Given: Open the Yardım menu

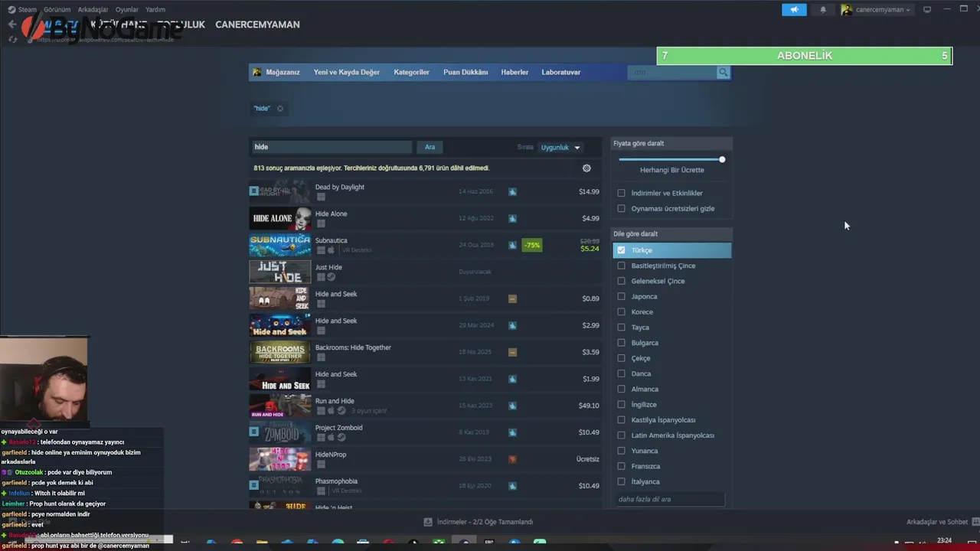Looking at the screenshot, I should (155, 10).
